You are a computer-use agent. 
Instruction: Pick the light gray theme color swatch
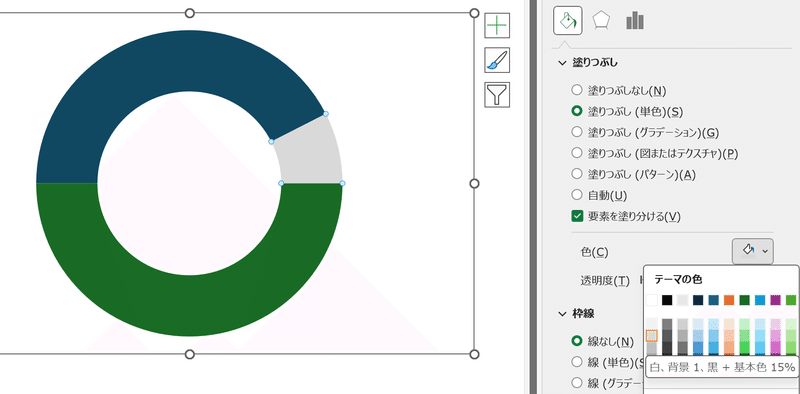click(683, 300)
